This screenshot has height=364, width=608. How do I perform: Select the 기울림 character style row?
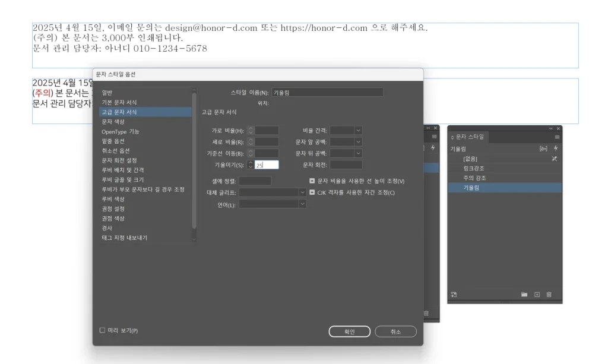click(x=505, y=188)
